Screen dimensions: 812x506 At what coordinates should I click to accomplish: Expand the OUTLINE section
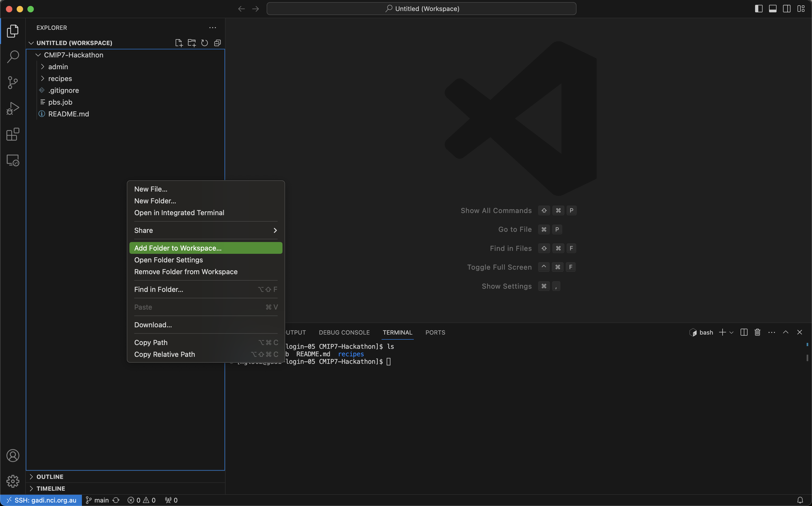(x=125, y=476)
